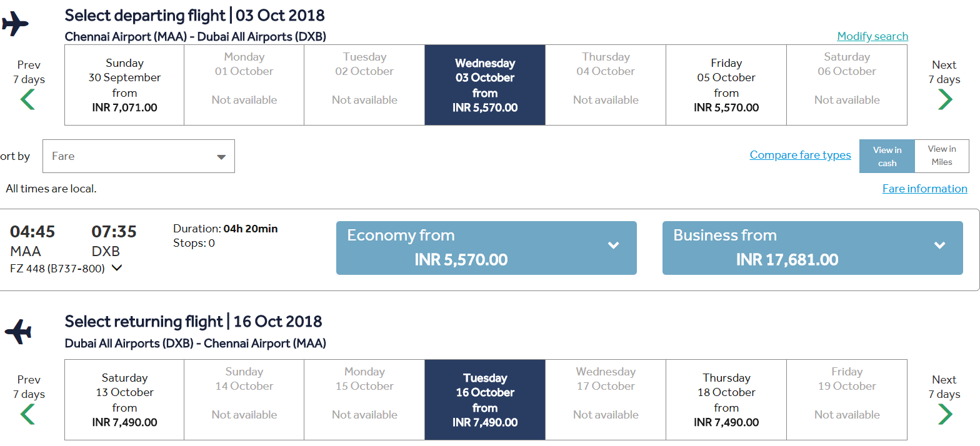The height and width of the screenshot is (446, 980).
Task: Click the highlighted Tuesday 16 October return date
Action: tap(484, 400)
